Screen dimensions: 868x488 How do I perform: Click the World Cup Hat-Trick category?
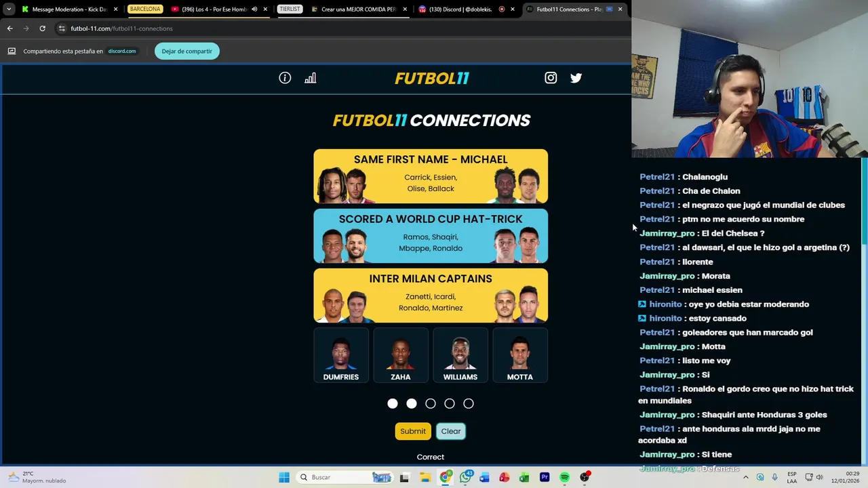click(431, 236)
